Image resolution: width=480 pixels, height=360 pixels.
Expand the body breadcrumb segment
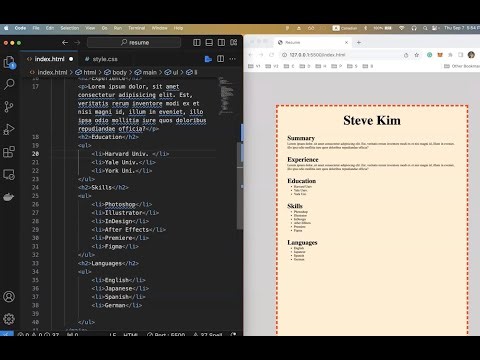116,72
